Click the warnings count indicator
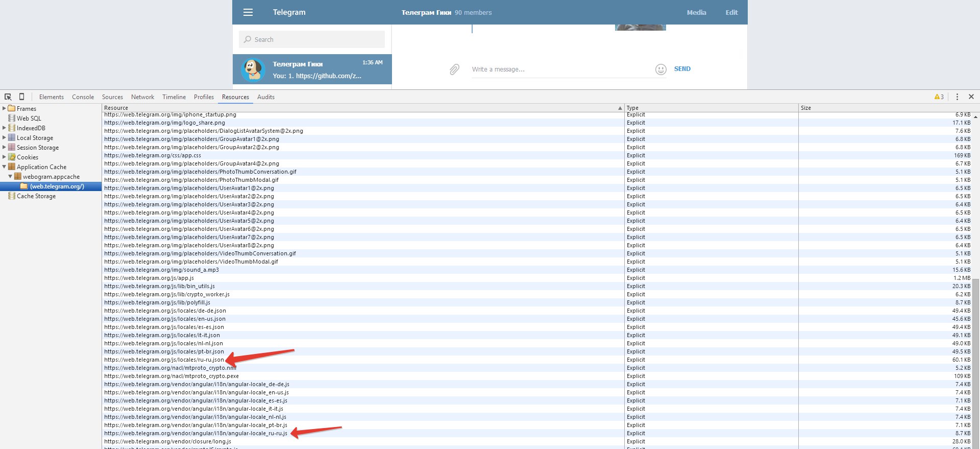 click(939, 97)
